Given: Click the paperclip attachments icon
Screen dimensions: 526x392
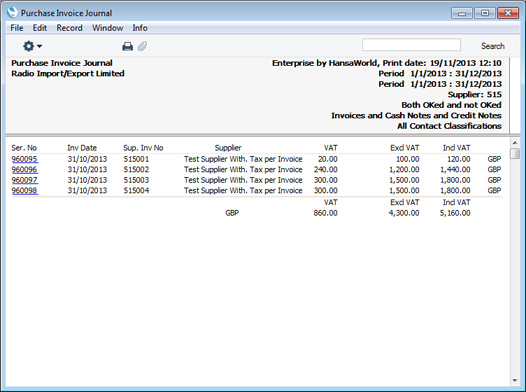Looking at the screenshot, I should [x=142, y=46].
